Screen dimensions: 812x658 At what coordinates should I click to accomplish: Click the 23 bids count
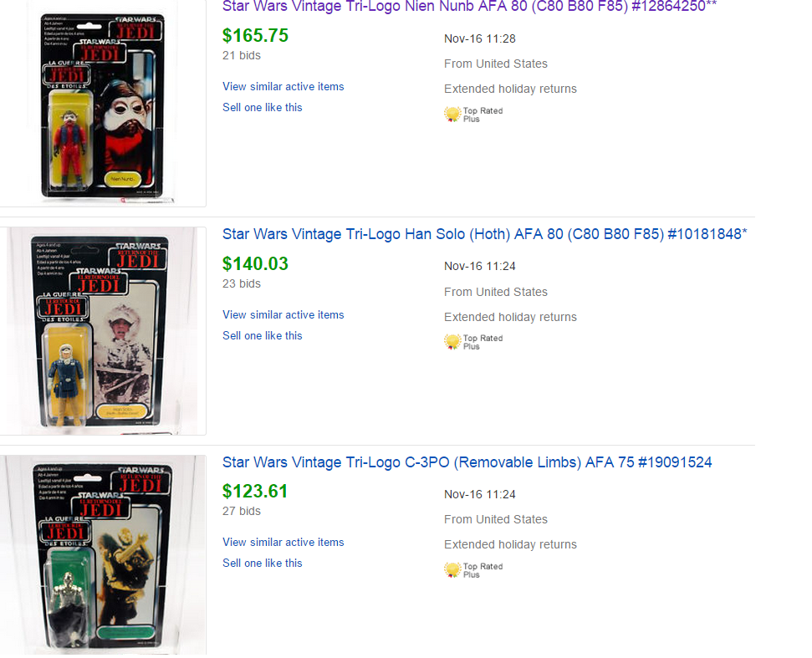[x=242, y=283]
